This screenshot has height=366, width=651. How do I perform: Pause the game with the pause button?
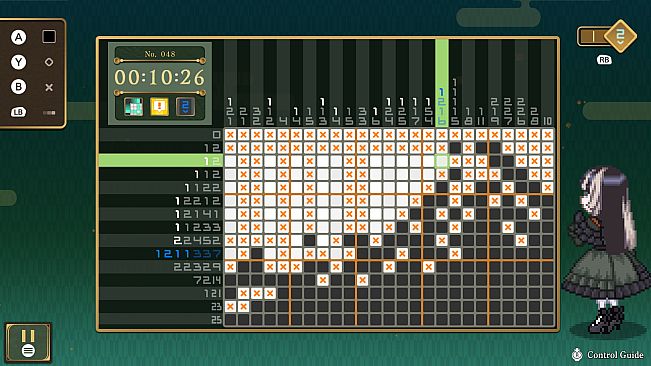click(28, 343)
